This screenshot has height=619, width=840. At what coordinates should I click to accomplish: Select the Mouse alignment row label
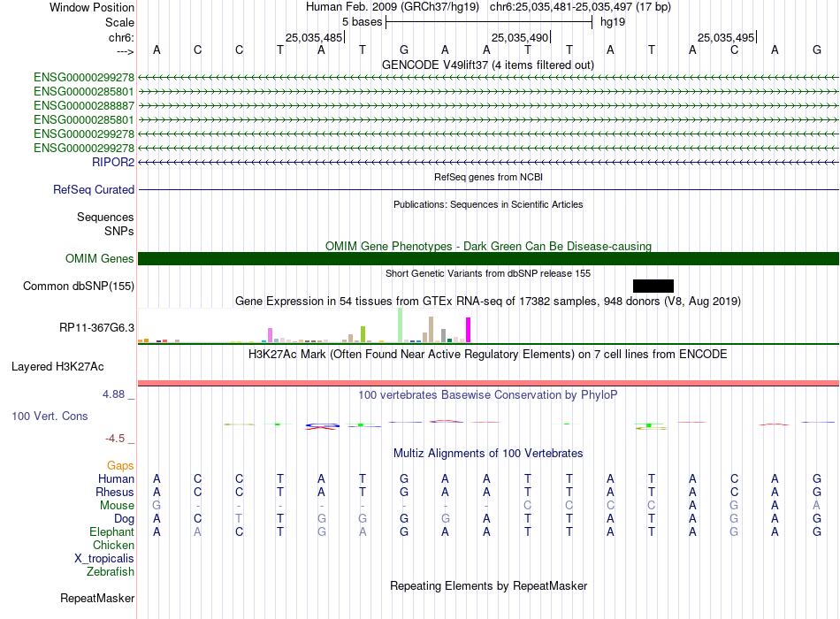click(117, 506)
